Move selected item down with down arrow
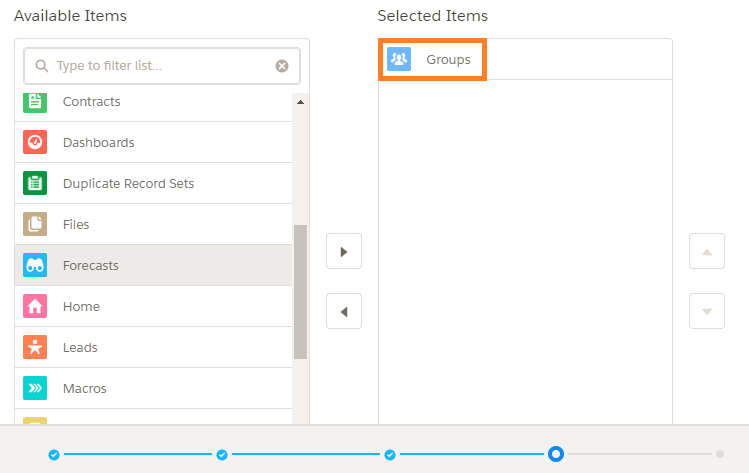 coord(707,312)
